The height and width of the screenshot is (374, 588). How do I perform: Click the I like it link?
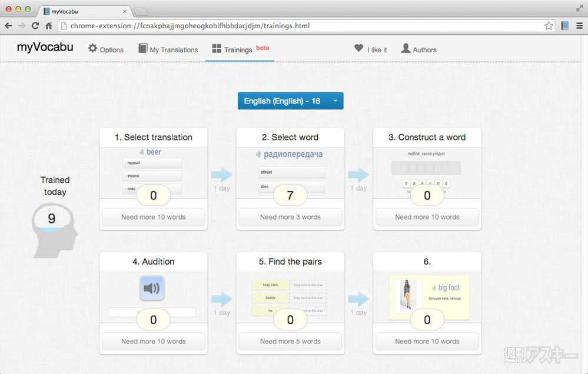click(x=370, y=49)
